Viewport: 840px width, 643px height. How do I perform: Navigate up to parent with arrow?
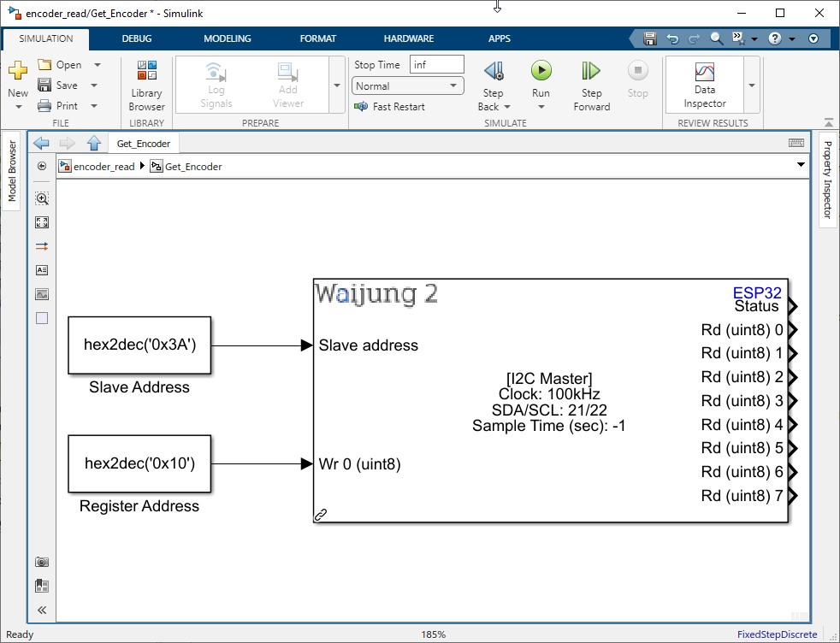tap(94, 143)
